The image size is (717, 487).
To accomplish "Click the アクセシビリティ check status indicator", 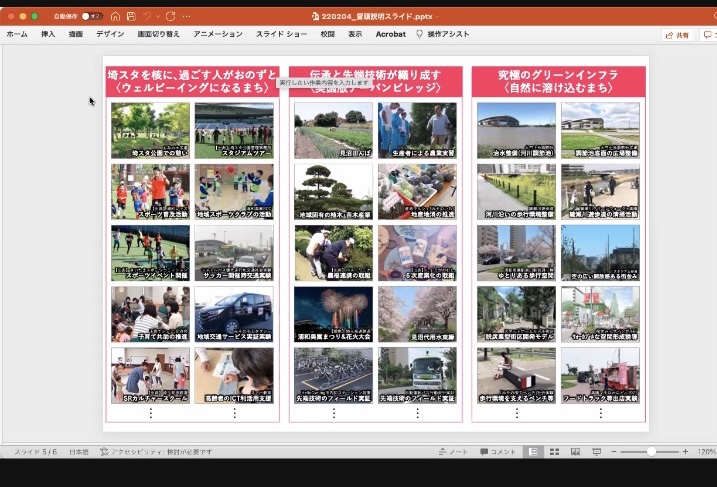I will pyautogui.click(x=156, y=452).
